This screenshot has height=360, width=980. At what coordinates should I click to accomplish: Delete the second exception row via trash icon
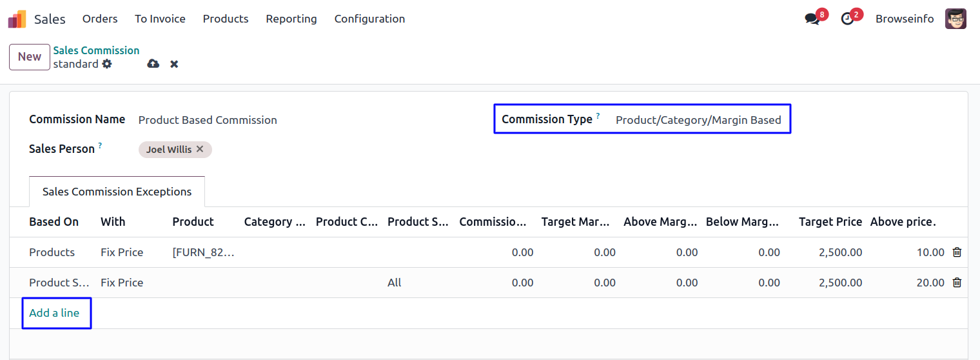point(957,283)
